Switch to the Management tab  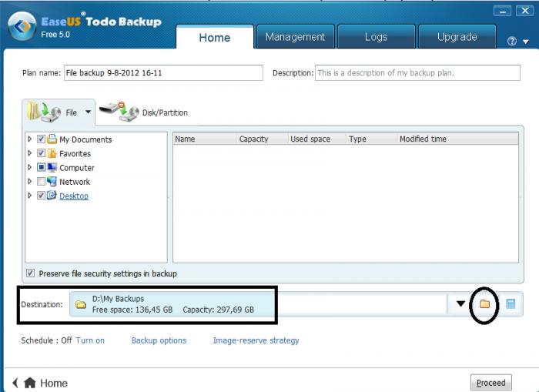coord(295,36)
